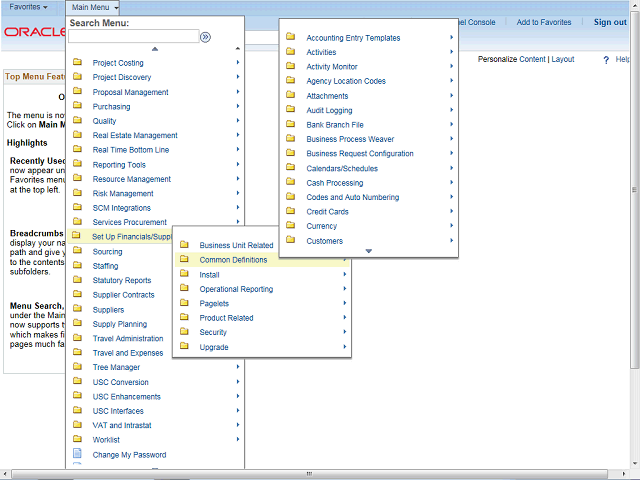Select Real Estate Management menu item
Screen dimensions: 640x480
[135, 136]
